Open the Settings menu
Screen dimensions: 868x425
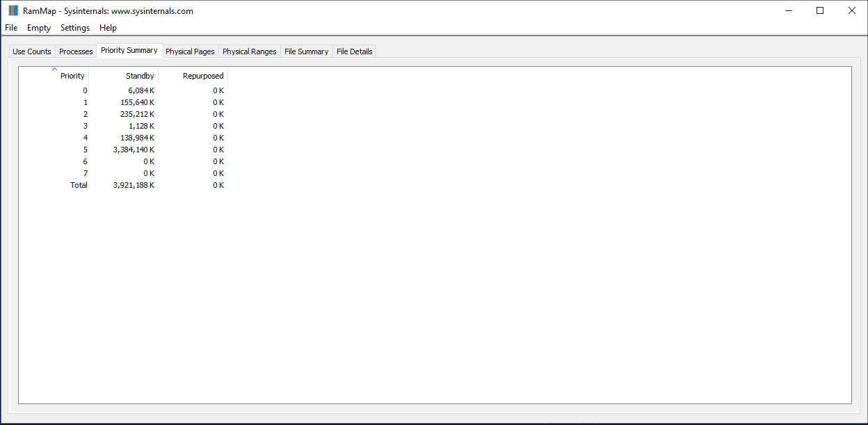[74, 28]
